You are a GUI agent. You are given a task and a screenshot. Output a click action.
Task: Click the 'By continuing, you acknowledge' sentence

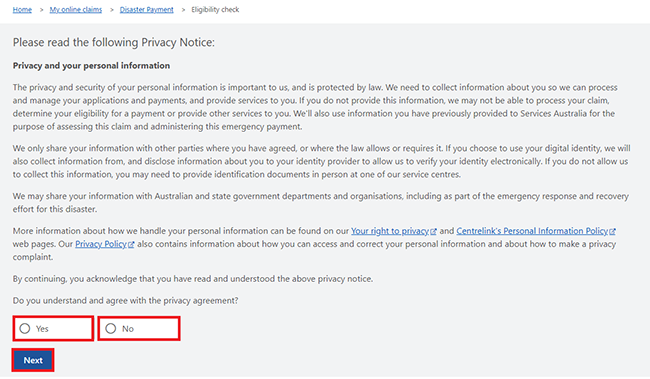(x=193, y=279)
